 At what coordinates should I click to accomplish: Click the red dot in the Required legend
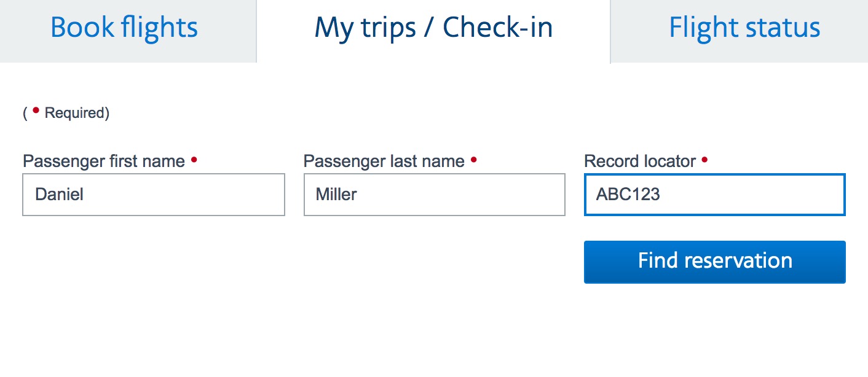click(36, 111)
